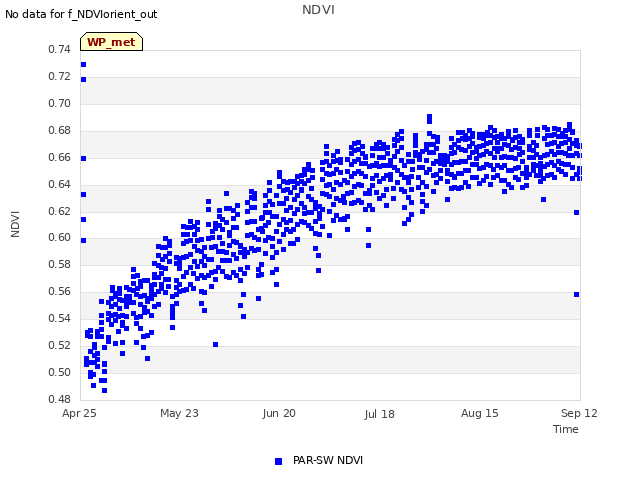The image size is (640, 480).
Task: Click the isolated Sep 12 point near 0.56
Action: click(576, 294)
